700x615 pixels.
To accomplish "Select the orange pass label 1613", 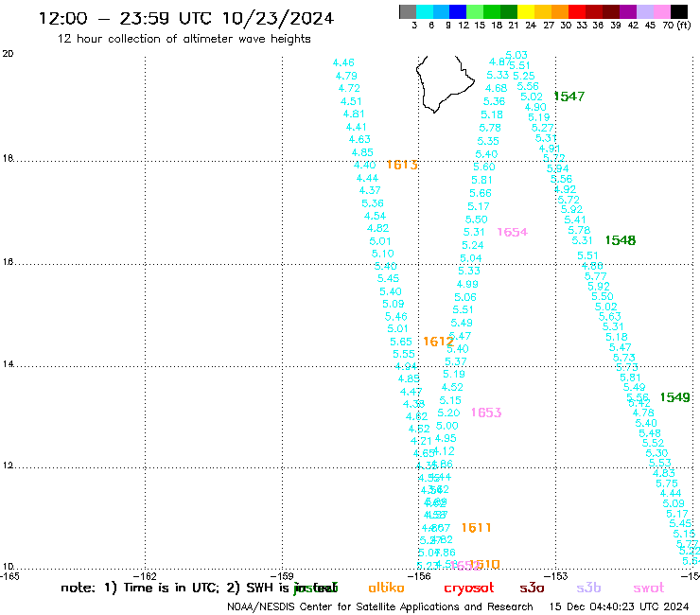I will click(402, 165).
